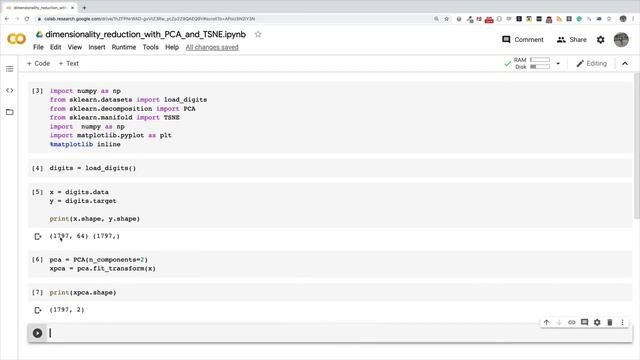Toggle output of cell 5 icon
Screen dimensions: 640x360
[38, 236]
